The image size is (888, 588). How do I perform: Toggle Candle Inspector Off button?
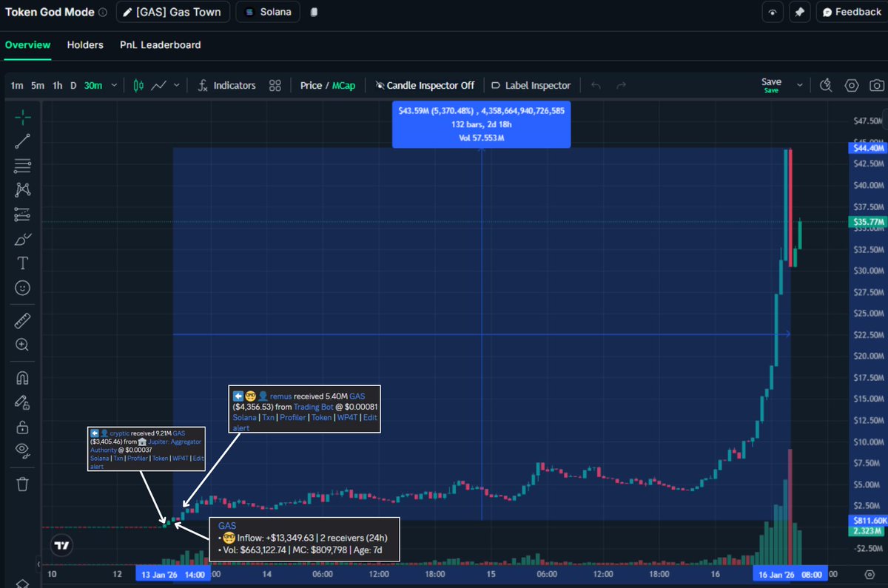[425, 85]
